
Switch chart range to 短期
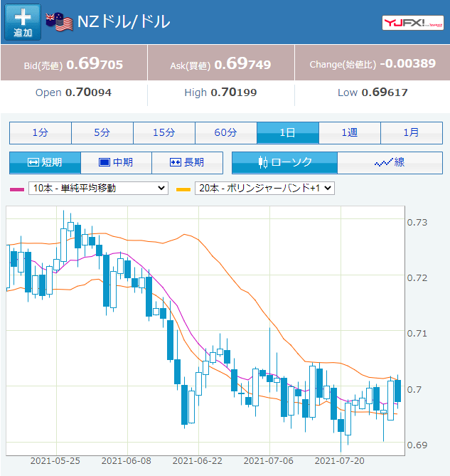tap(45, 163)
